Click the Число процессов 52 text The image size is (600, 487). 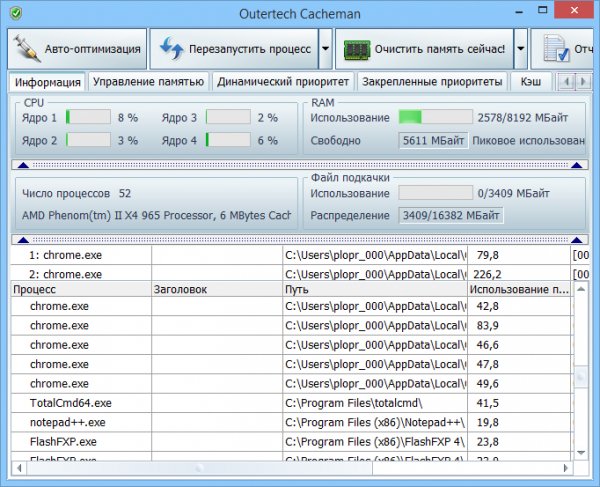coord(77,193)
